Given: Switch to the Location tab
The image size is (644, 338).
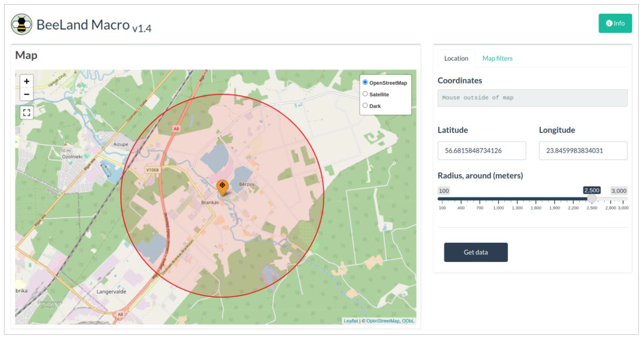Looking at the screenshot, I should pyautogui.click(x=456, y=58).
